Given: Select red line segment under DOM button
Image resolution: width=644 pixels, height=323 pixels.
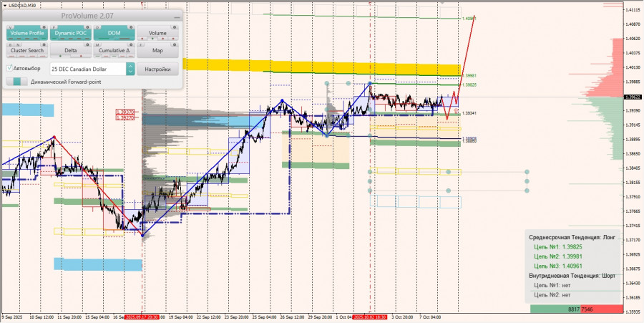Looking at the screenshot, I should click(x=125, y=39).
